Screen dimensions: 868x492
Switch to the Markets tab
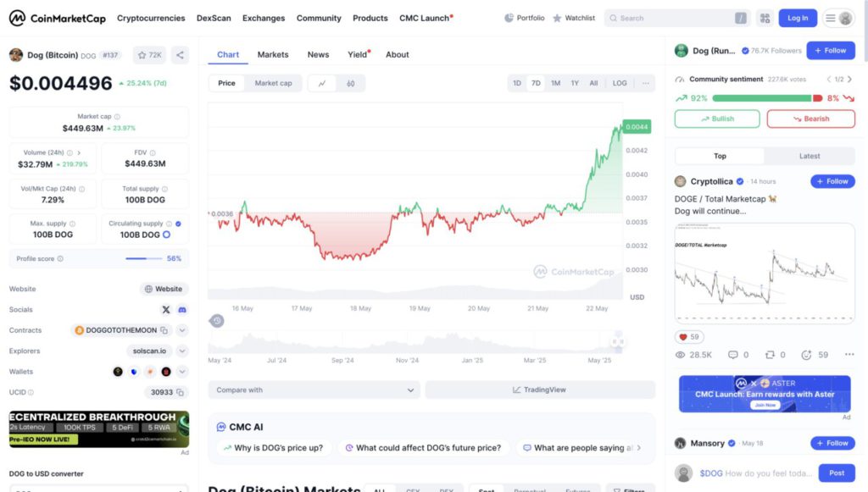[273, 54]
